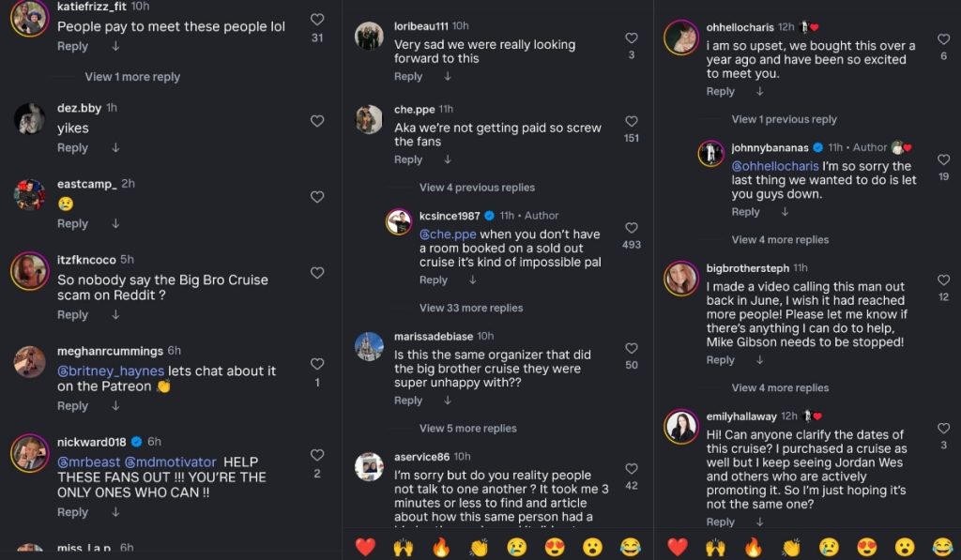The height and width of the screenshot is (560, 961).
Task: Click the heart-eyes emoji in right reaction bar
Action: tap(866, 547)
